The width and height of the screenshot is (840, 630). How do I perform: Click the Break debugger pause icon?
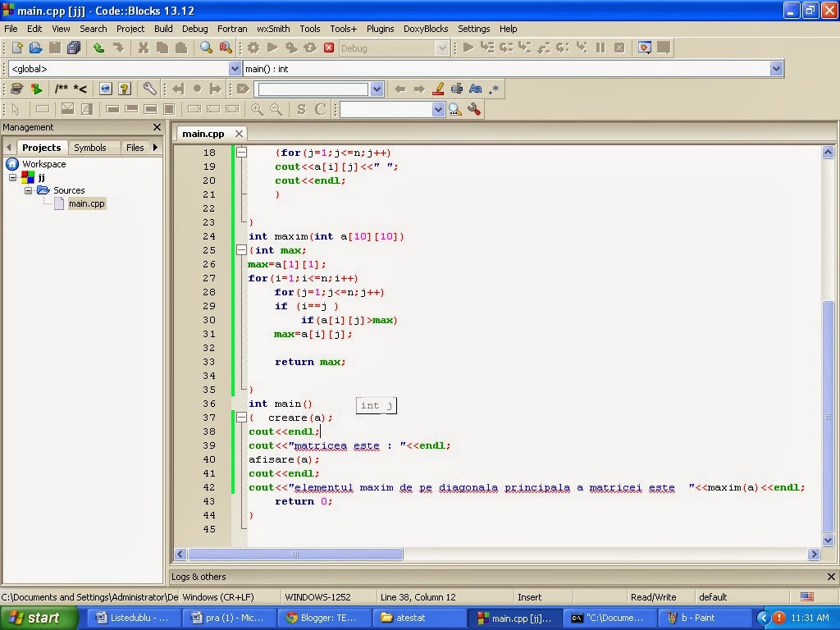pos(600,48)
